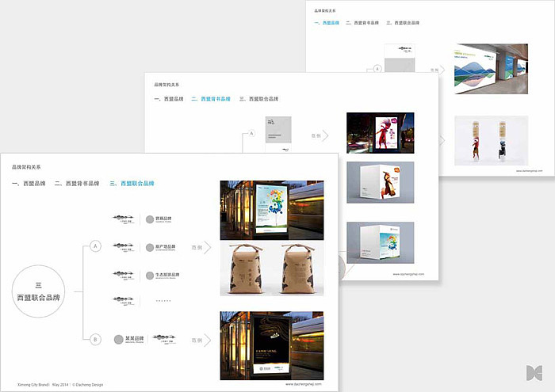Click circle node A on the front slide
The height and width of the screenshot is (392, 555).
click(x=95, y=246)
